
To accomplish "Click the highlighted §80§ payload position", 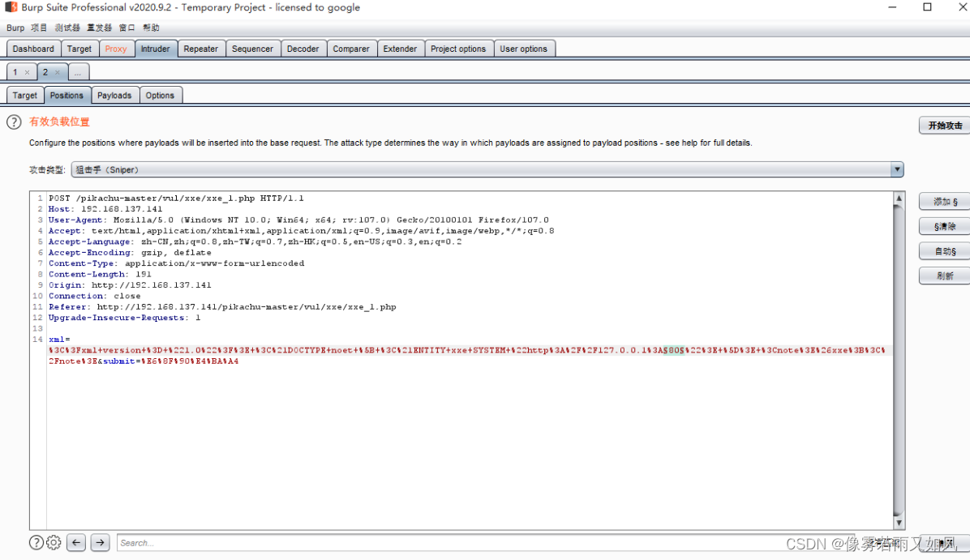I will pos(674,350).
